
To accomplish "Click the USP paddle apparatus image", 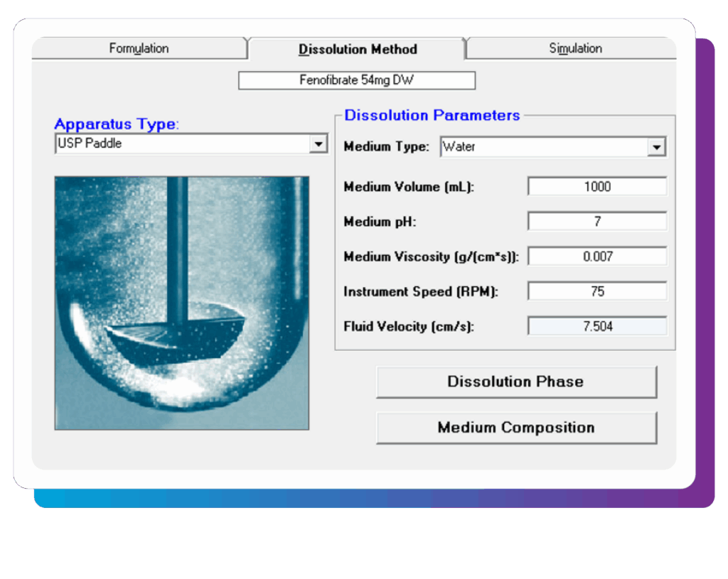I will coord(182,303).
